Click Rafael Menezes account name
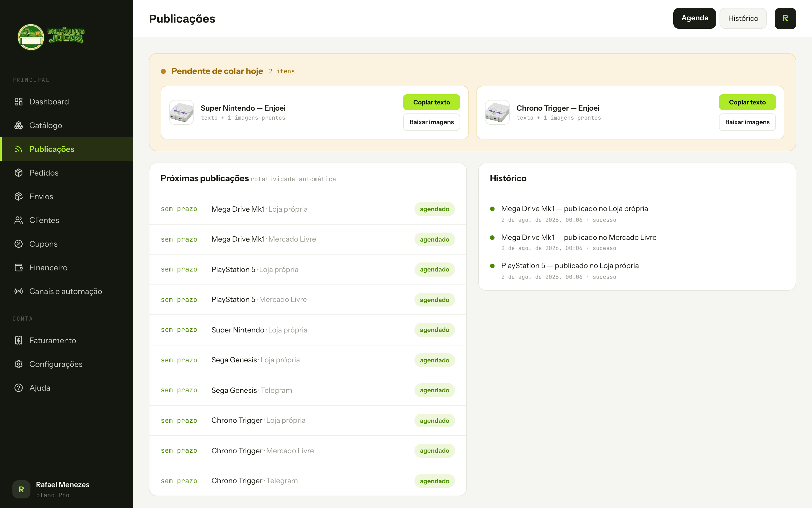This screenshot has height=508, width=812. pos(63,485)
